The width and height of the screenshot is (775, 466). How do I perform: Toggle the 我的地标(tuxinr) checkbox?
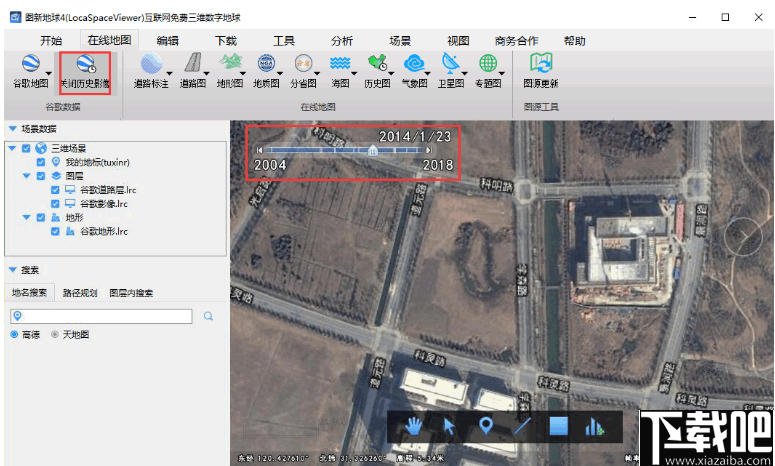coord(41,162)
